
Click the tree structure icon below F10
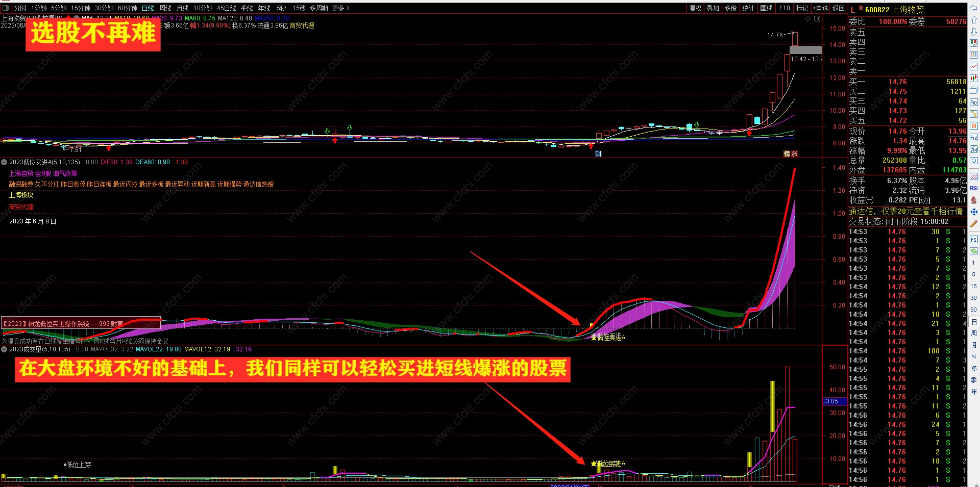click(973, 114)
